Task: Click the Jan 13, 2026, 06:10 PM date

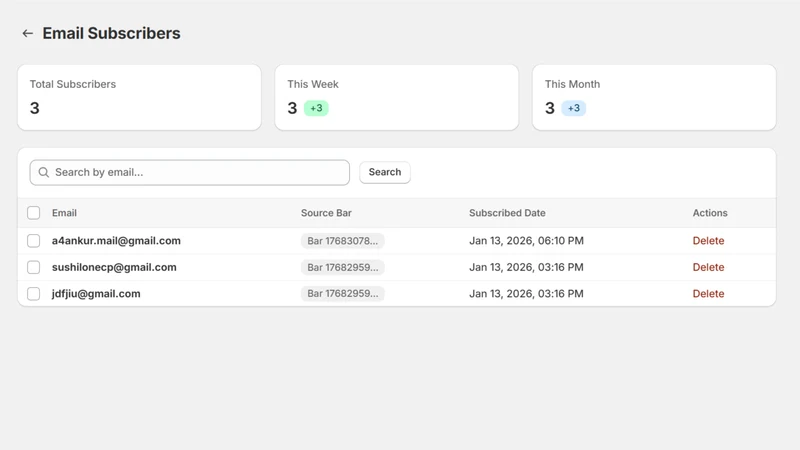Action: click(526, 241)
